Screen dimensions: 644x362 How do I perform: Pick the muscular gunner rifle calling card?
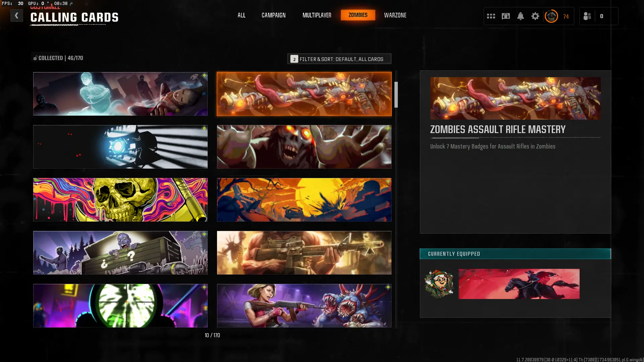(x=304, y=253)
